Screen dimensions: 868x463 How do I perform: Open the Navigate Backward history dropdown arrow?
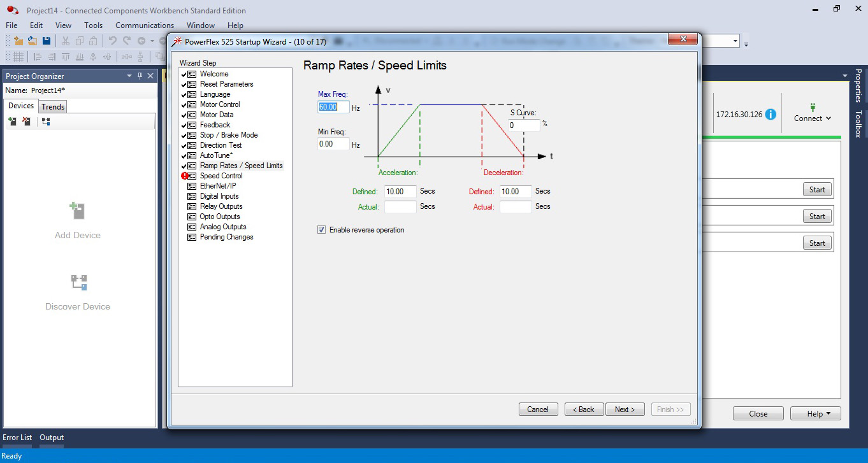click(x=152, y=41)
